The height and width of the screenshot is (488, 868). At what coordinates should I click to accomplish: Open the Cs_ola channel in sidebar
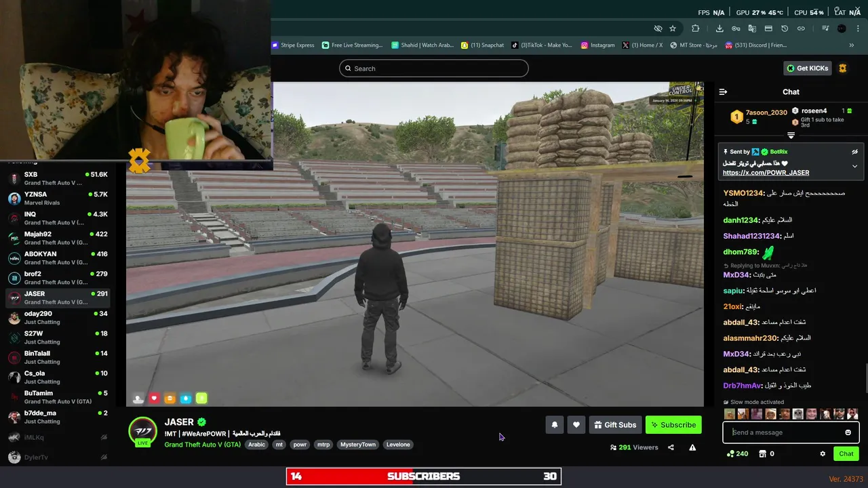[58, 377]
